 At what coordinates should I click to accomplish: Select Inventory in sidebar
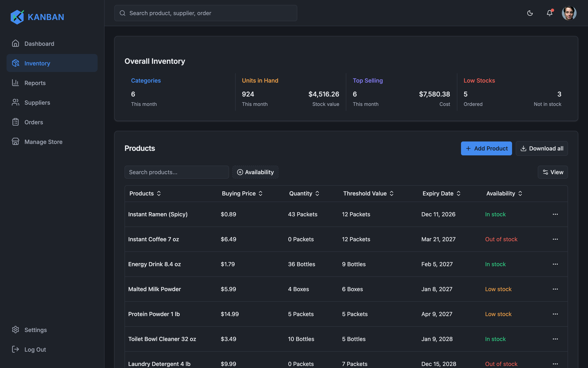click(52, 63)
